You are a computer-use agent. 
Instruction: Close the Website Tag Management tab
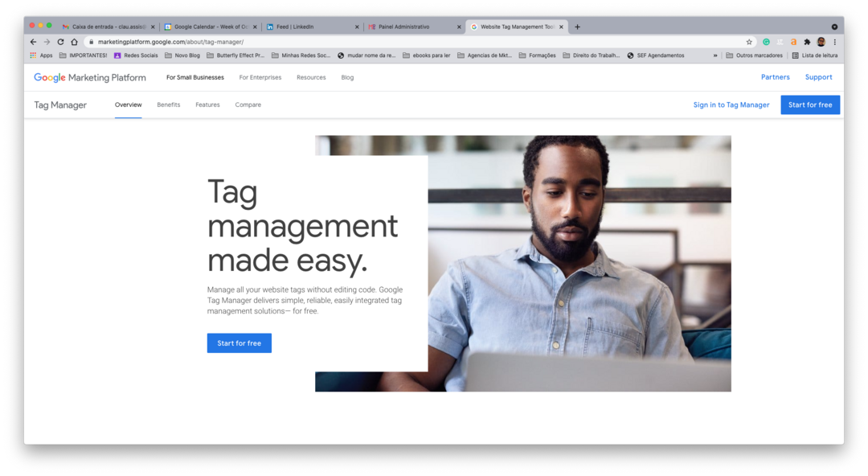[561, 27]
